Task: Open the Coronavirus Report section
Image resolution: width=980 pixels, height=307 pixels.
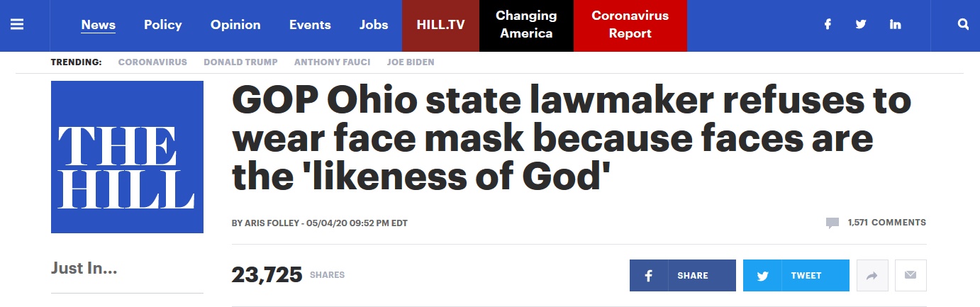Action: (630, 25)
